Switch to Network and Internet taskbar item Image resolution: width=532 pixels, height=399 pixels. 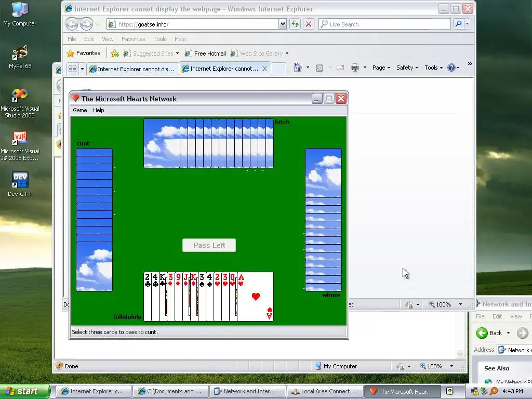coord(247,392)
